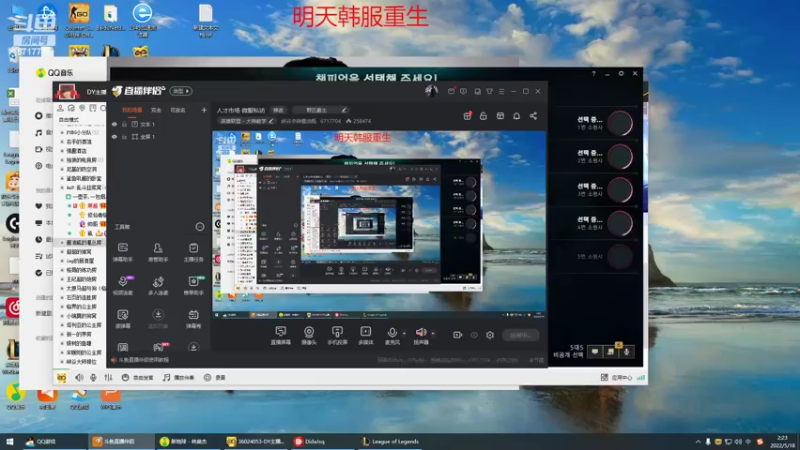Open the skin shirt icon in title bar
The width and height of the screenshot is (800, 450).
tap(489, 91)
